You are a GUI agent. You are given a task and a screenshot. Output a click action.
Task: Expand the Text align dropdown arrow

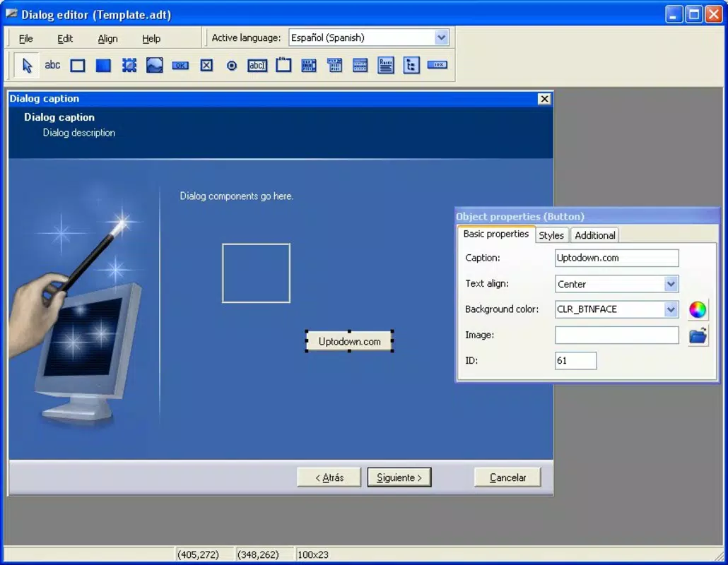671,284
